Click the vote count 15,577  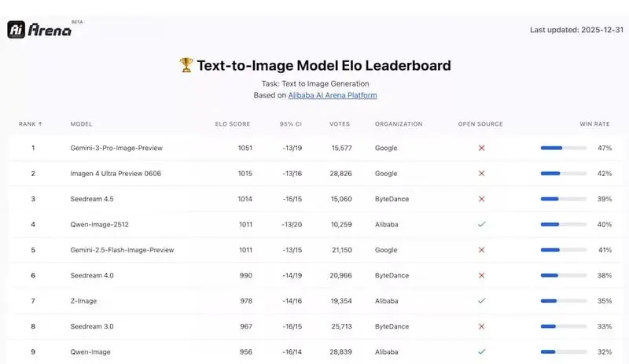341,148
